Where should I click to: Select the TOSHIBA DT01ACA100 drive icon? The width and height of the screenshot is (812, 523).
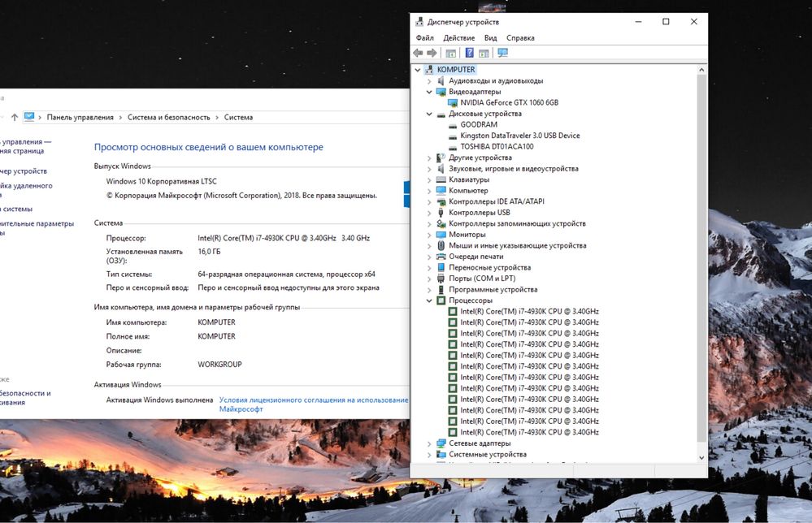pos(453,147)
